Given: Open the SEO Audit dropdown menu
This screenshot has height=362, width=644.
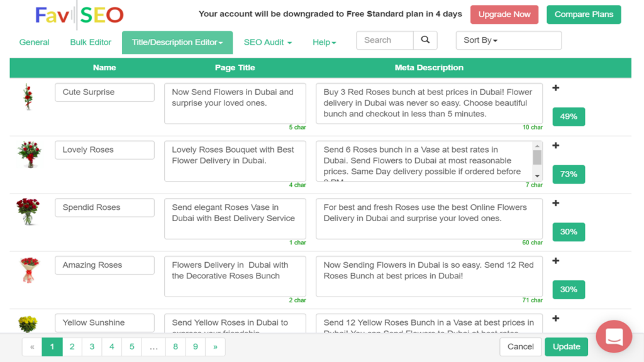Looking at the screenshot, I should (x=267, y=42).
